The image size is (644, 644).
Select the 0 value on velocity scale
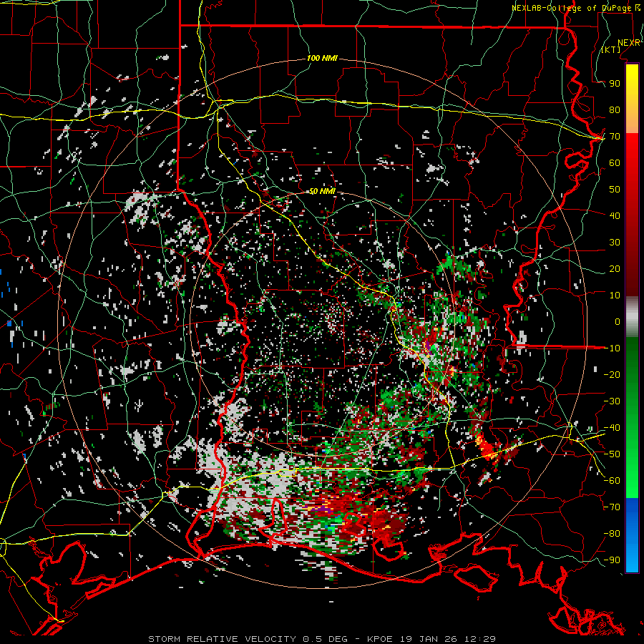coord(618,322)
